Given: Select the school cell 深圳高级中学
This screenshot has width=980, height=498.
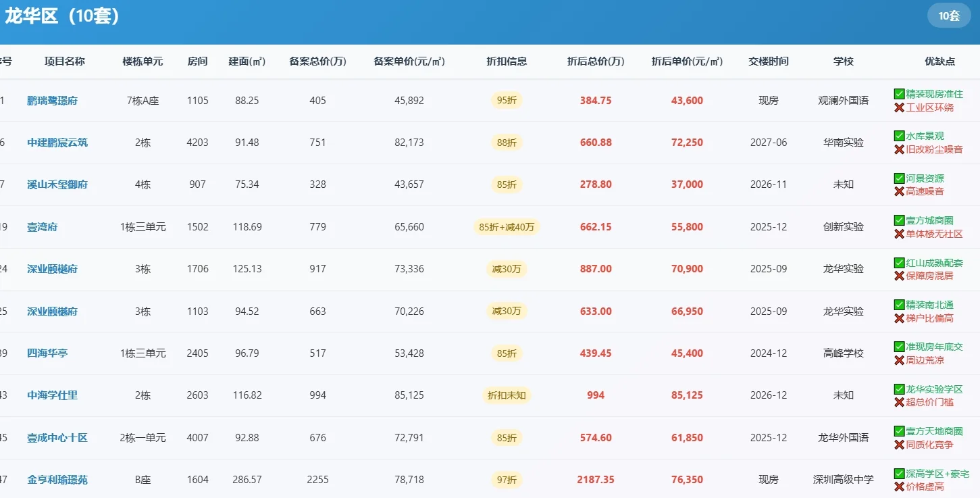Looking at the screenshot, I should point(844,480).
